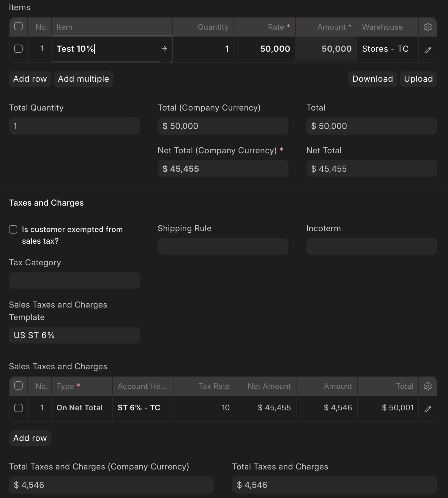Screen dimensions: 448x498
Task: Click Add row under Items table
Action: [x=30, y=79]
